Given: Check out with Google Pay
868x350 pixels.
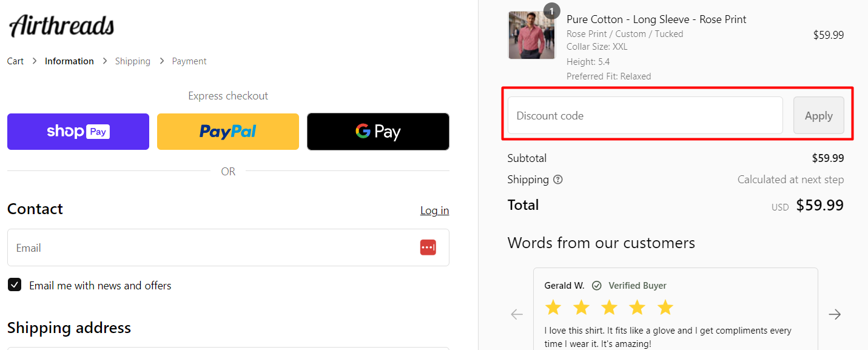Looking at the screenshot, I should coord(378,132).
